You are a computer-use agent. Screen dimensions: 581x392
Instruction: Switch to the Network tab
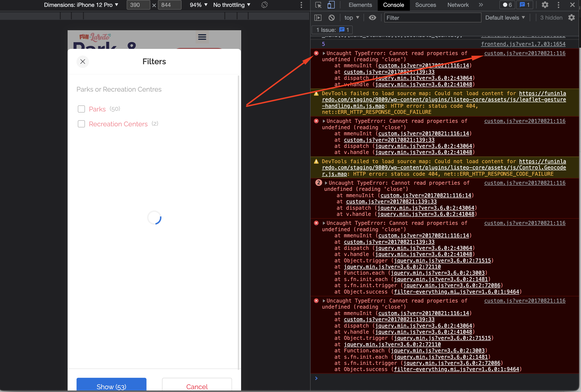tap(458, 5)
